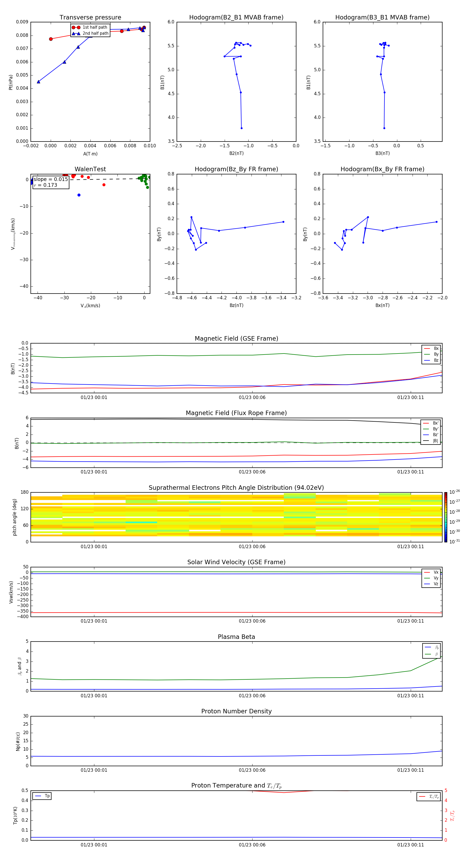The width and height of the screenshot is (473, 868).
Task: Select '|B|' in Flux Rope legend
Action: [431, 441]
